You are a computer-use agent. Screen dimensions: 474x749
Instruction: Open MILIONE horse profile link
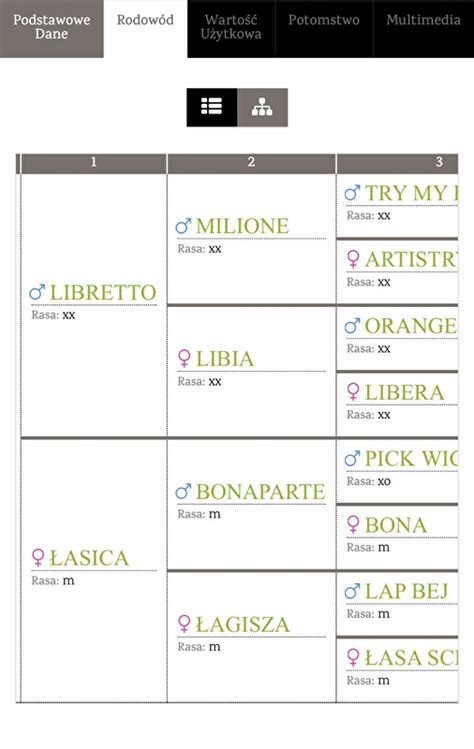tap(242, 226)
